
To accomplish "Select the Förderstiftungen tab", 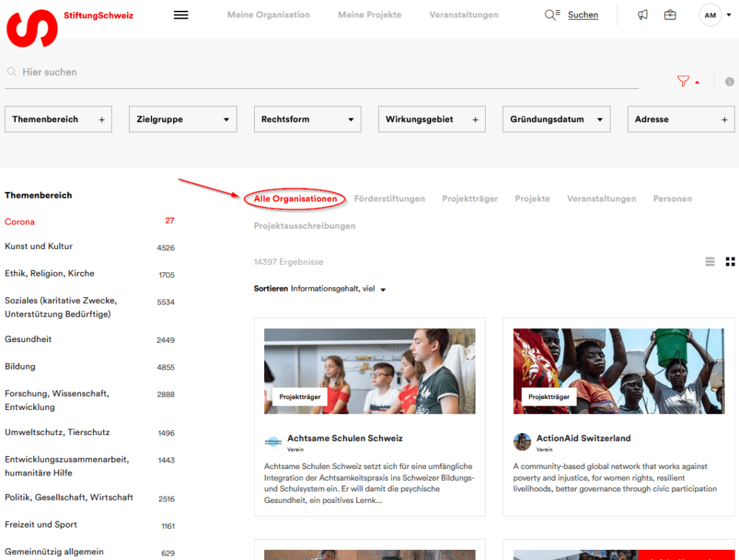I will click(x=390, y=198).
